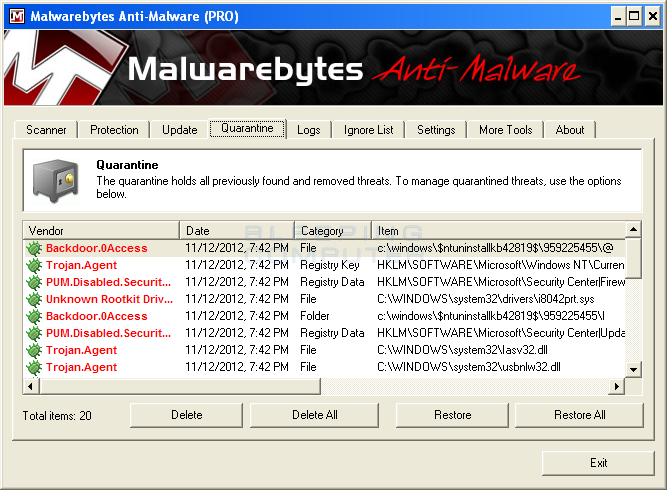667x490 pixels.
Task: Switch to the Protection tab
Action: coord(114,130)
